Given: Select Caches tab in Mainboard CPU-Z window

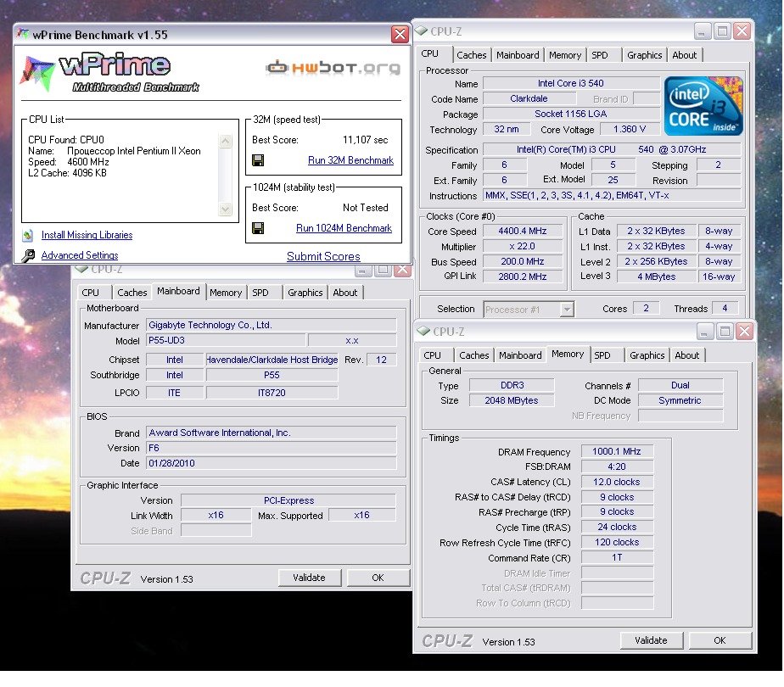Looking at the screenshot, I should (x=132, y=293).
